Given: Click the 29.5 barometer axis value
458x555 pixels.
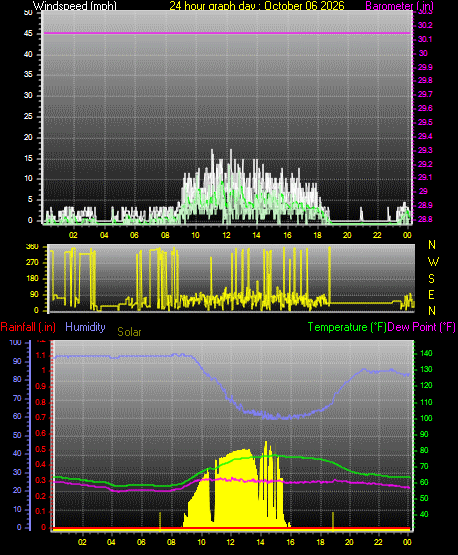Looking at the screenshot, I should click(x=425, y=122).
